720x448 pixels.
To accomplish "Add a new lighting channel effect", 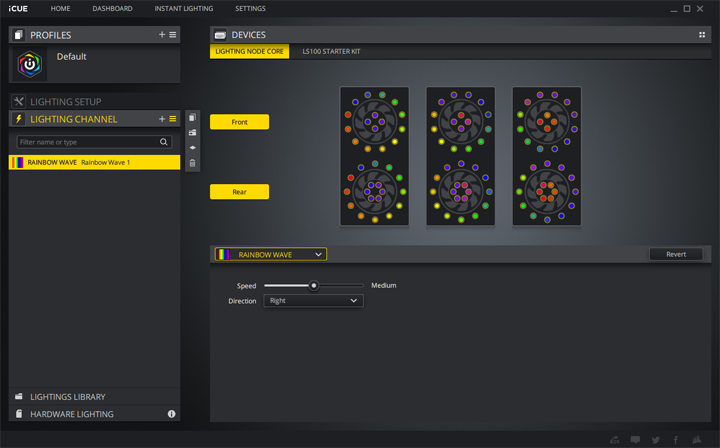I will pyautogui.click(x=162, y=119).
